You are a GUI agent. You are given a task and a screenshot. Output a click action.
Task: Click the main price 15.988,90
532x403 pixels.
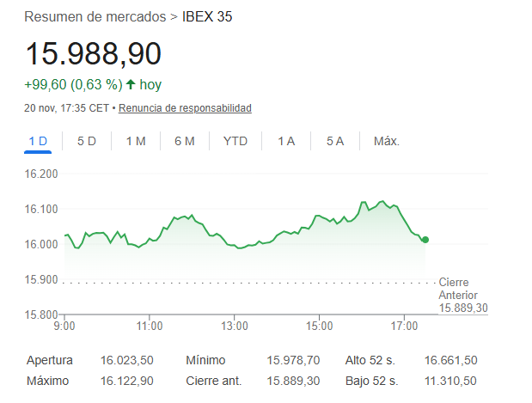pyautogui.click(x=93, y=53)
